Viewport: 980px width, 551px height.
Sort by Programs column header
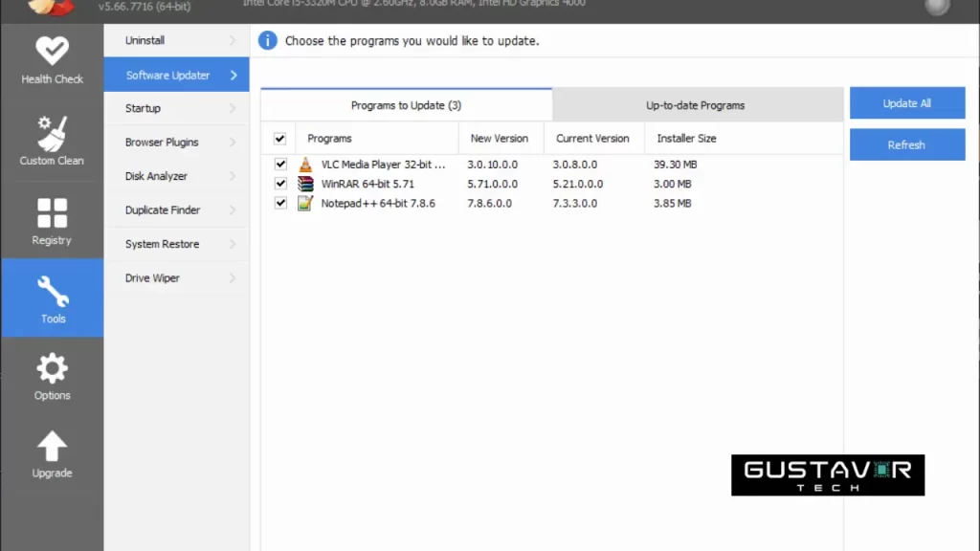pos(377,139)
